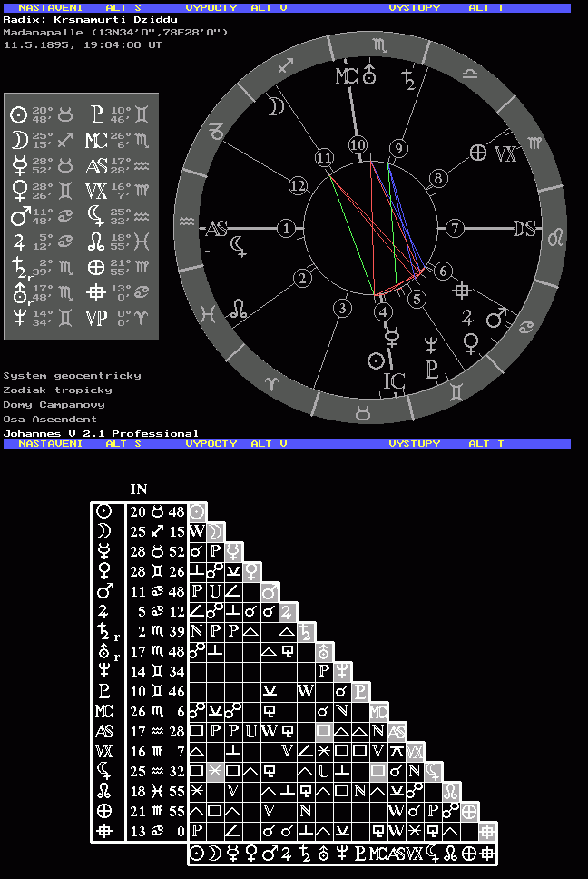Click the Sun row header in aspect table
This screenshot has height=879, width=588.
pos(107,512)
